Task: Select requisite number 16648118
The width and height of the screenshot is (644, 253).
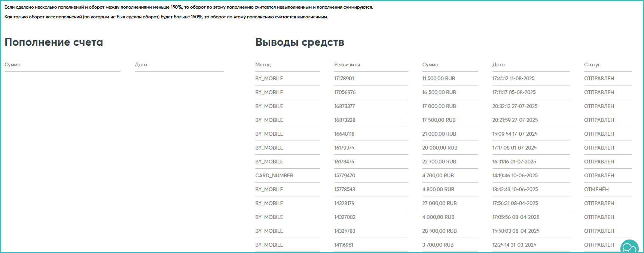Action: click(344, 134)
